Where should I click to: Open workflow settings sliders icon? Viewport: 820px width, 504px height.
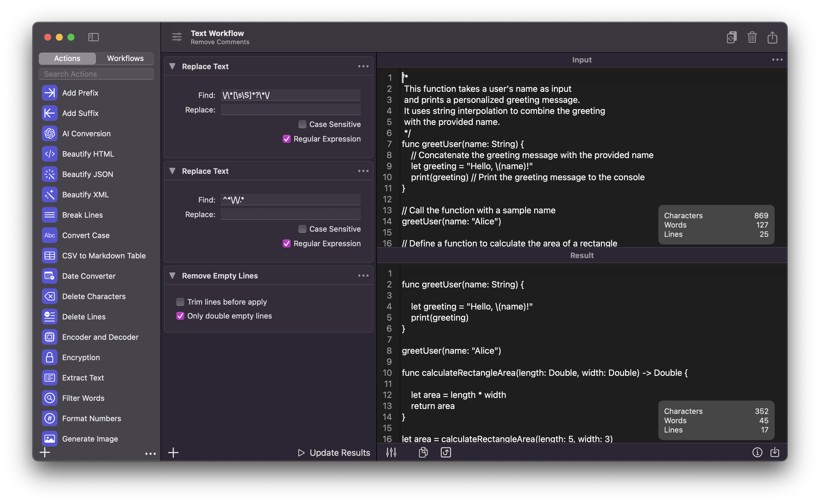[x=177, y=37]
